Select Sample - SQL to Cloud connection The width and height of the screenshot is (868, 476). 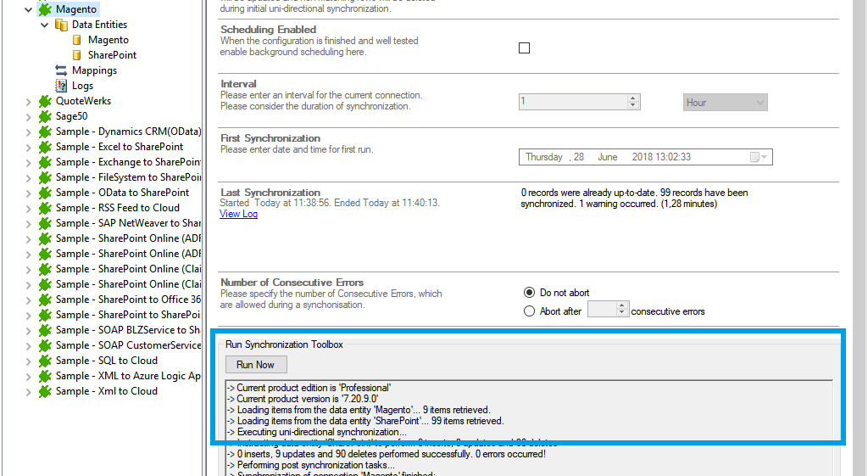coord(106,361)
